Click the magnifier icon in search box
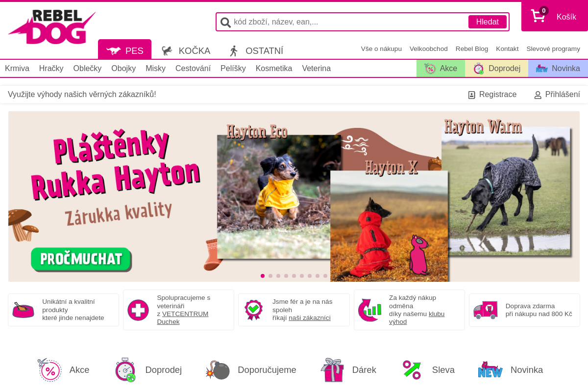The height and width of the screenshot is (392, 588). [225, 22]
